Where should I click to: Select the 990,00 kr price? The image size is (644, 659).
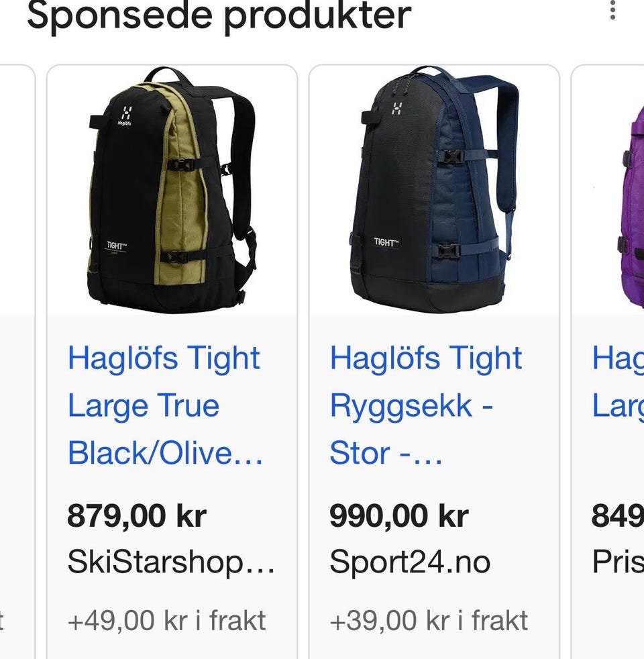click(399, 515)
